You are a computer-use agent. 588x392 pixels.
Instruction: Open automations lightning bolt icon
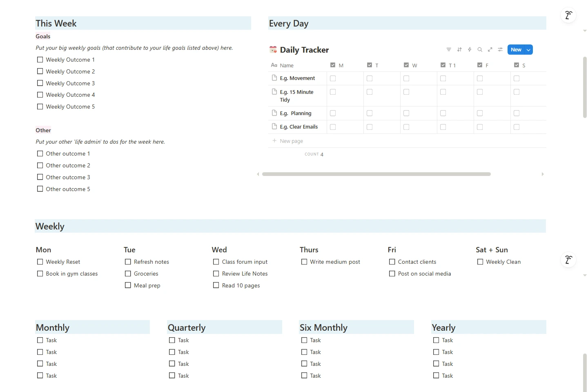(x=470, y=50)
